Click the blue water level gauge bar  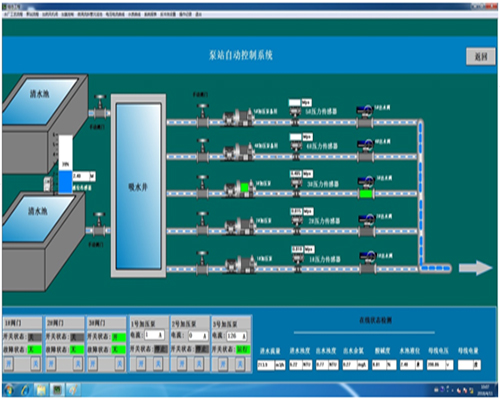coord(65,182)
